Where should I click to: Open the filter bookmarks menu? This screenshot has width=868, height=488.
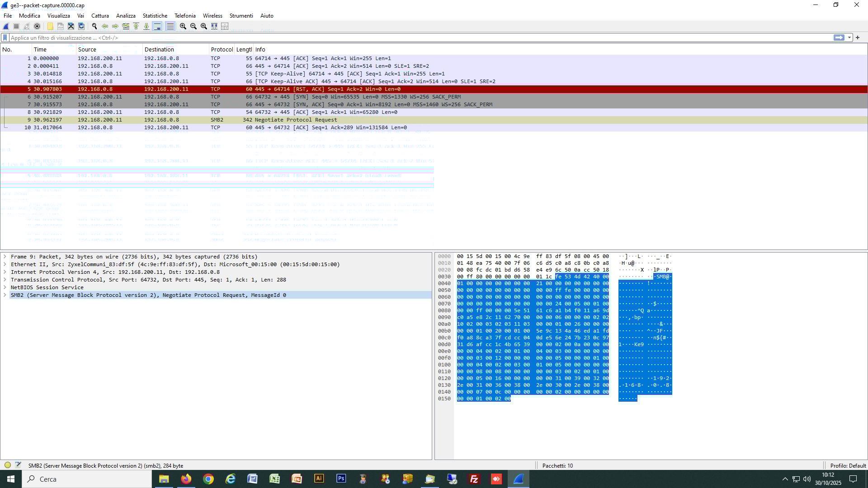pos(5,38)
